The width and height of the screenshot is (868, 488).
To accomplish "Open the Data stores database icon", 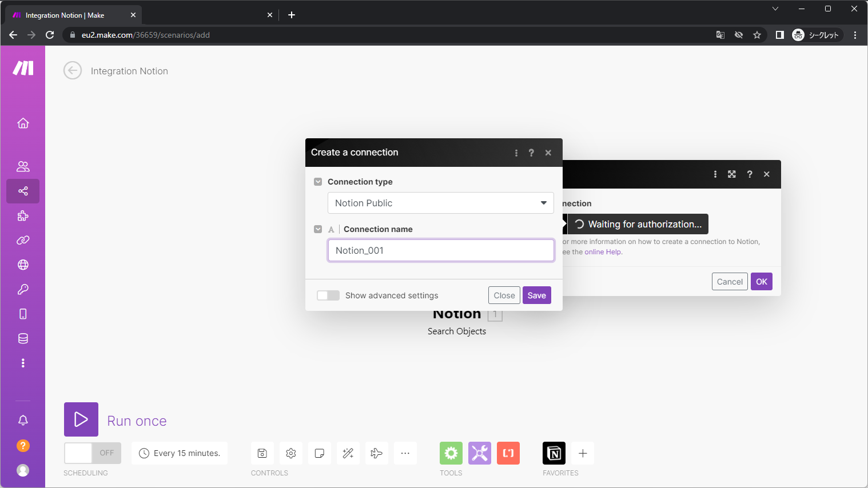I will pyautogui.click(x=23, y=338).
